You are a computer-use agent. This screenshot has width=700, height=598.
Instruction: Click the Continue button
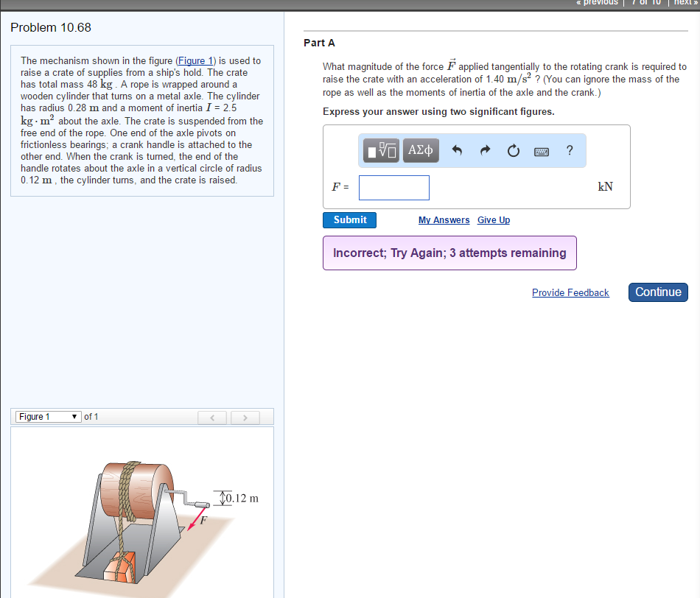coord(658,292)
